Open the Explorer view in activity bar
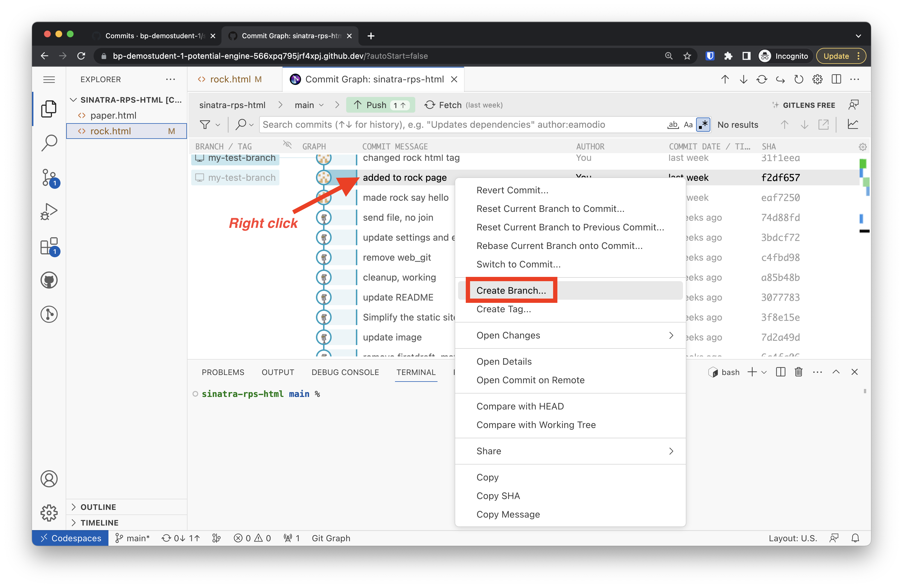The width and height of the screenshot is (903, 588). (x=49, y=109)
